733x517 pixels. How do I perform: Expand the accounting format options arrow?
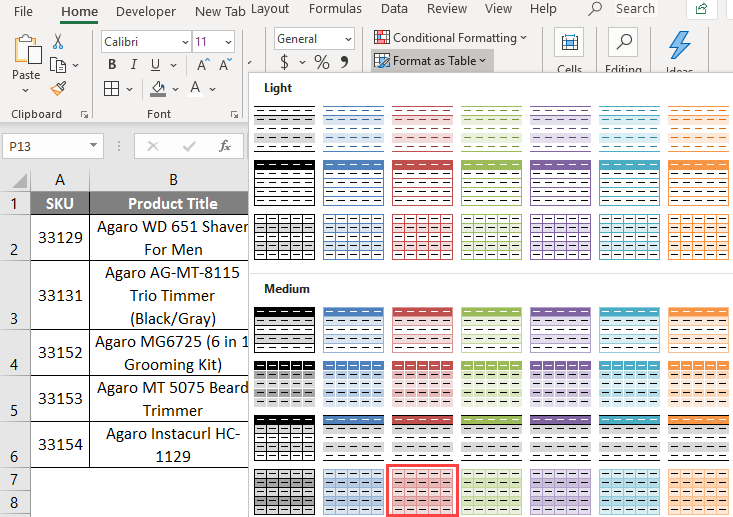302,62
